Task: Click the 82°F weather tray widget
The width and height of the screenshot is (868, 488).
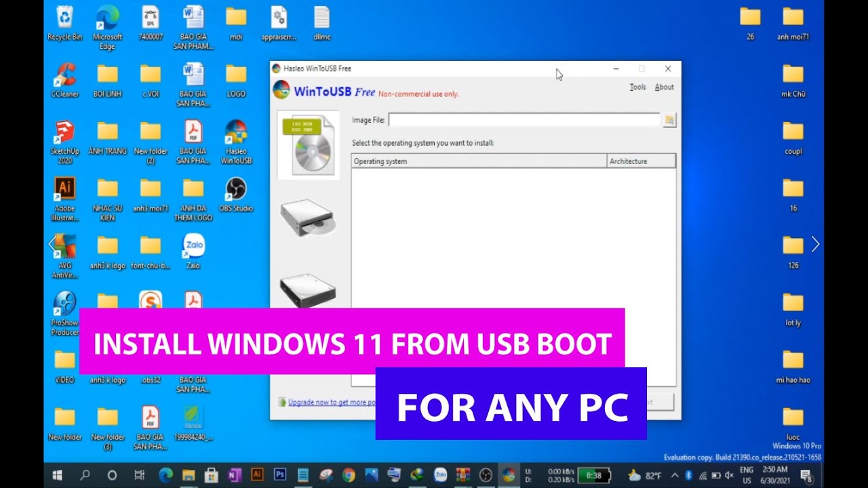Action: (x=645, y=475)
